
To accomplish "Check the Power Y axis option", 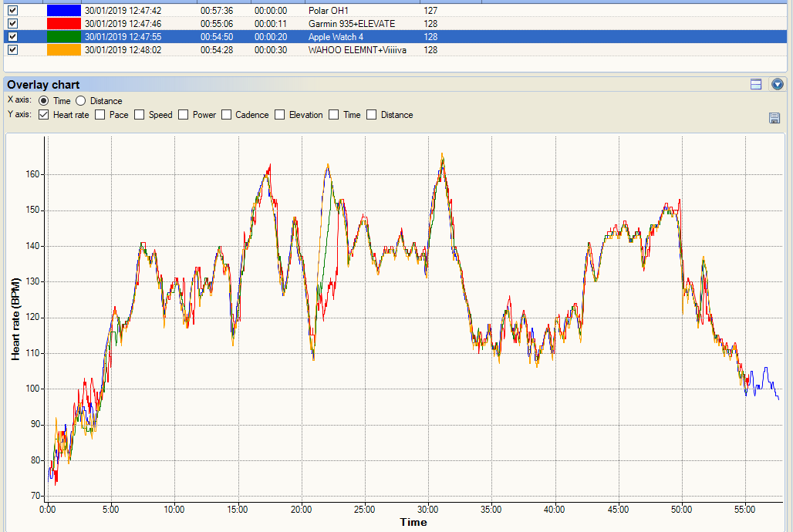I will (184, 115).
